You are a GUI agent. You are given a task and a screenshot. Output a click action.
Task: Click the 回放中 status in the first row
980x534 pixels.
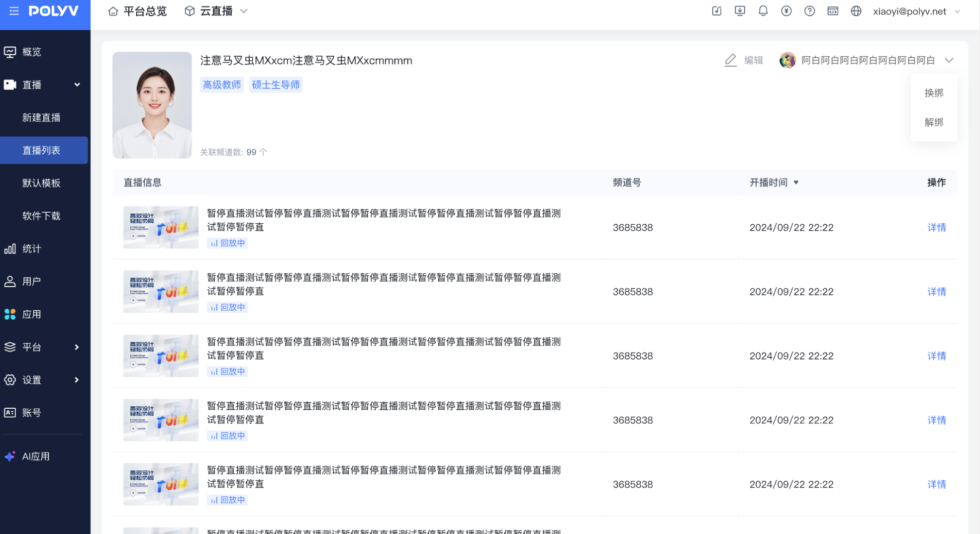227,243
